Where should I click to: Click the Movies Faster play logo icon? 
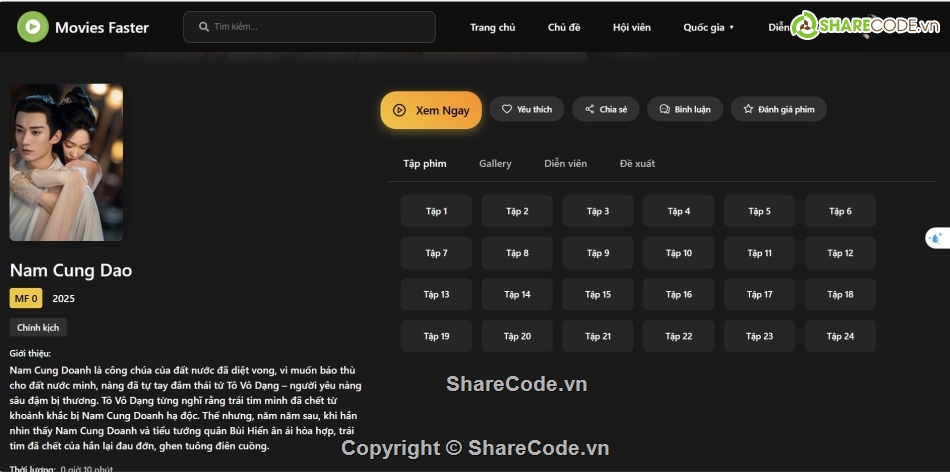(32, 27)
